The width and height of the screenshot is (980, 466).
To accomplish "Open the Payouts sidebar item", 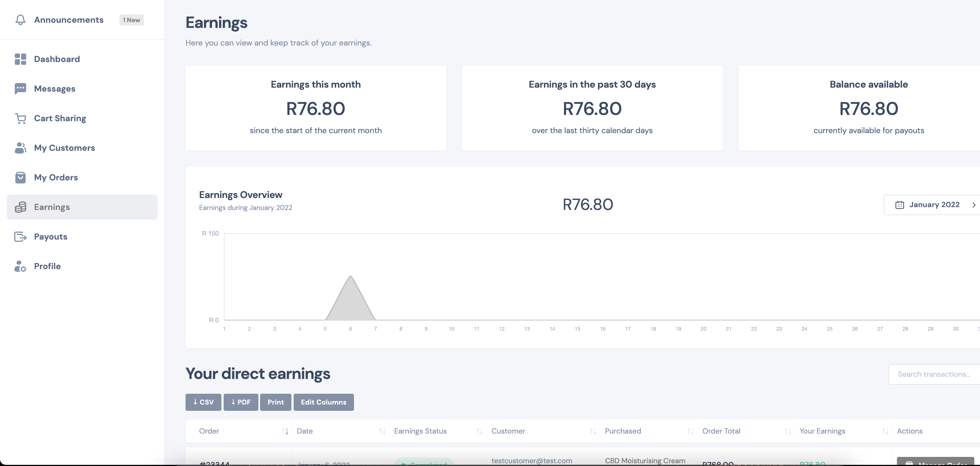I will (x=82, y=237).
